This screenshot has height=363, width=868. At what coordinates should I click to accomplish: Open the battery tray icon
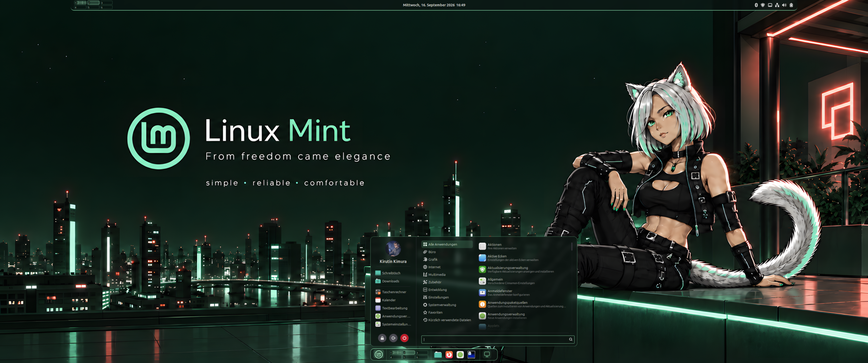click(x=791, y=5)
